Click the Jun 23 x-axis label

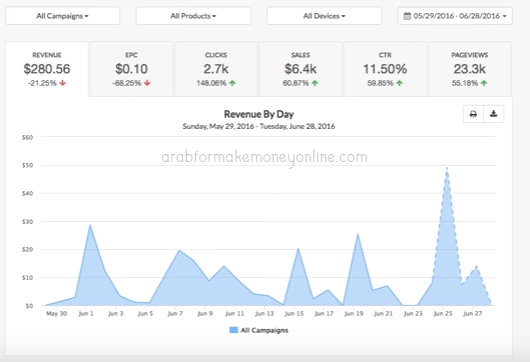click(413, 314)
